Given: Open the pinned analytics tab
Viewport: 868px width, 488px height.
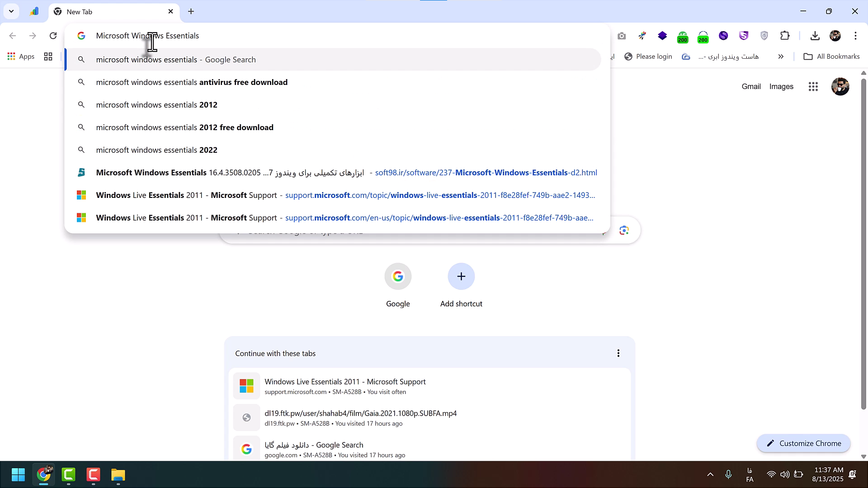Looking at the screenshot, I should (x=34, y=11).
